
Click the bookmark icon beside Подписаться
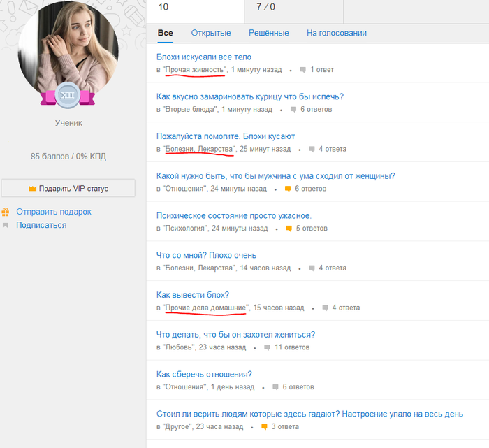[6, 225]
